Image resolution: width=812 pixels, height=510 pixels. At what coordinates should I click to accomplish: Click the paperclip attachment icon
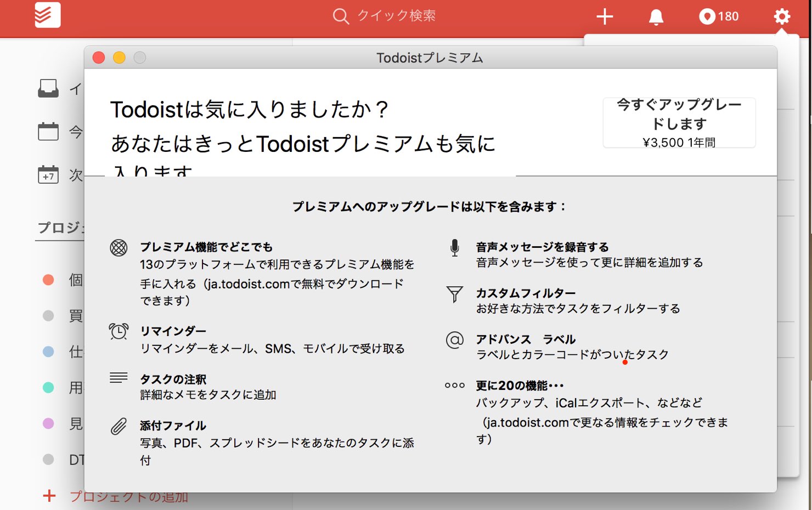pyautogui.click(x=119, y=426)
